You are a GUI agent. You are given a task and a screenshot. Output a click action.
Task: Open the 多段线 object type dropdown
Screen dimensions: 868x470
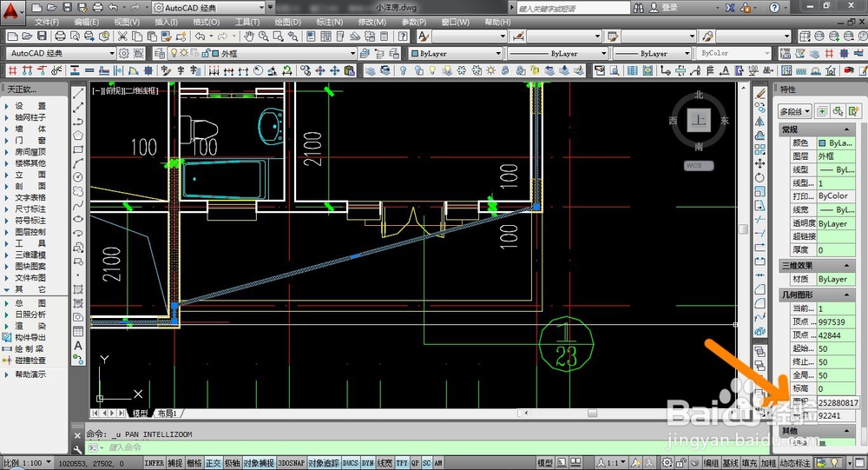pos(795,111)
